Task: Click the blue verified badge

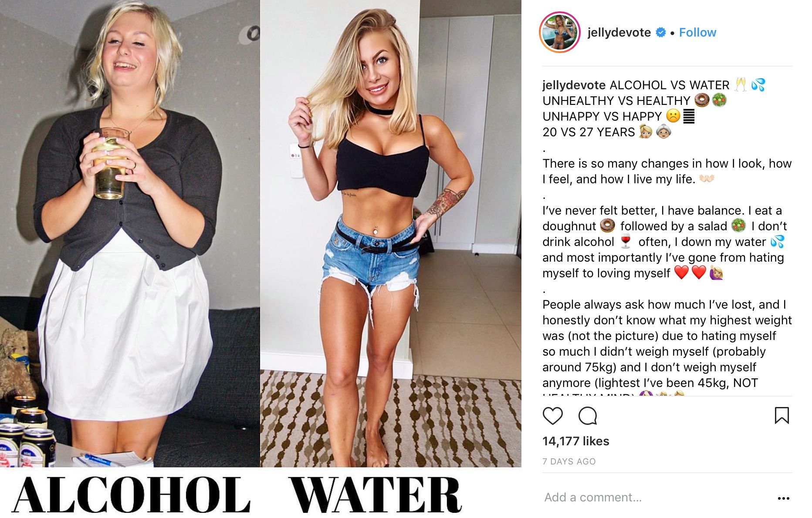Action: point(661,32)
